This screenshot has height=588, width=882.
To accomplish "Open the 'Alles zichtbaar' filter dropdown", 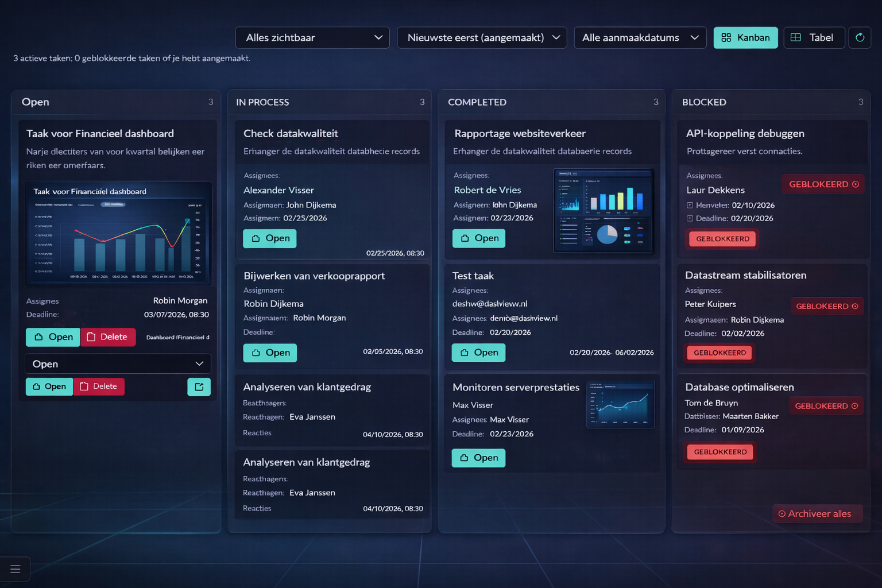I will (312, 37).
